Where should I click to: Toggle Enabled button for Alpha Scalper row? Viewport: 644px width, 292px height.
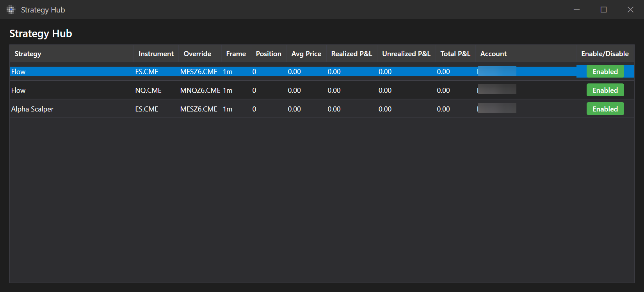pos(605,109)
